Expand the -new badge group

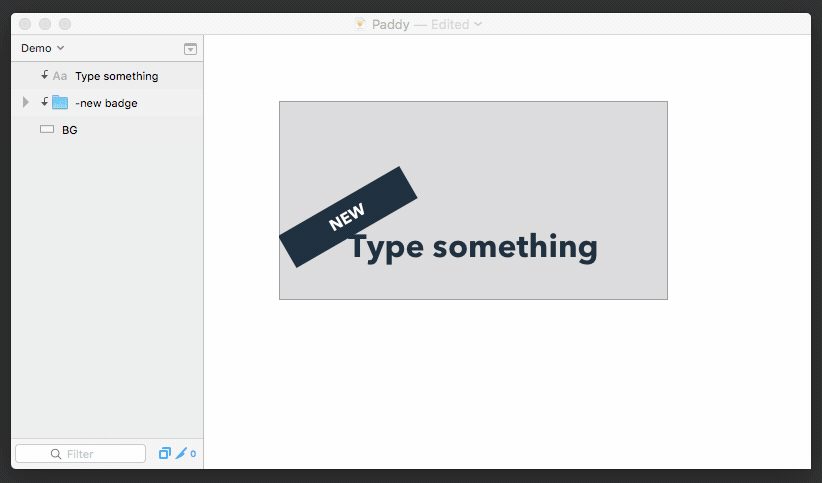[25, 102]
